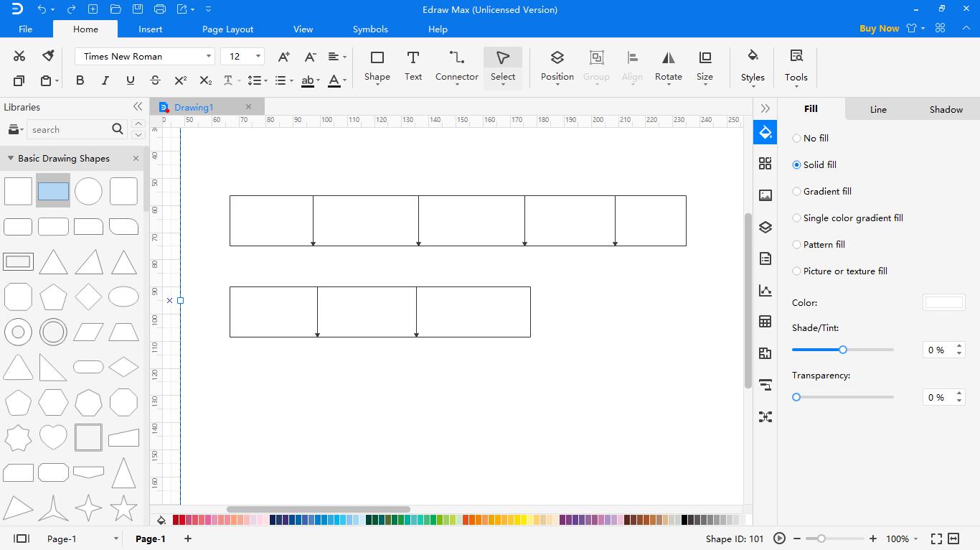Open the Chart panel icon in right sidebar
The height and width of the screenshot is (550, 980).
click(765, 290)
